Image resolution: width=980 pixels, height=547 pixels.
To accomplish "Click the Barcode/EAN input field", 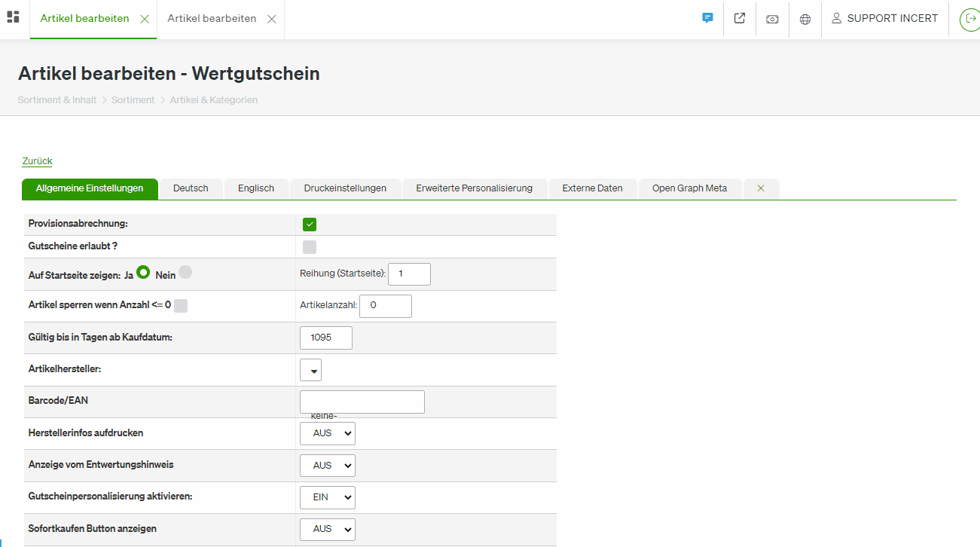I will [x=362, y=402].
